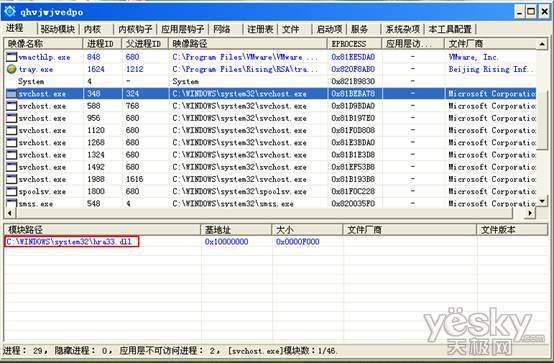Image resolution: width=554 pixels, height=363 pixels.
Task: Click path C:\WINDOWS\system32\smss.exe
Action: click(x=233, y=204)
